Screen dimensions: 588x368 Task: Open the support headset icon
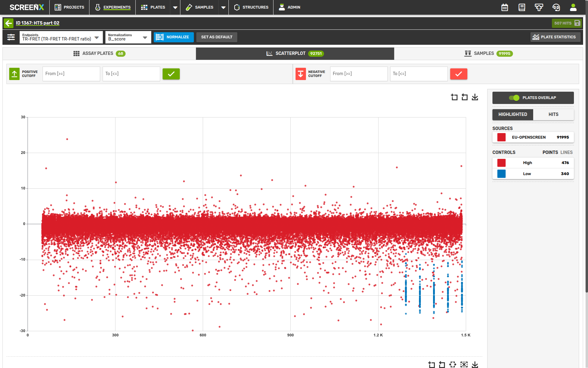[556, 7]
